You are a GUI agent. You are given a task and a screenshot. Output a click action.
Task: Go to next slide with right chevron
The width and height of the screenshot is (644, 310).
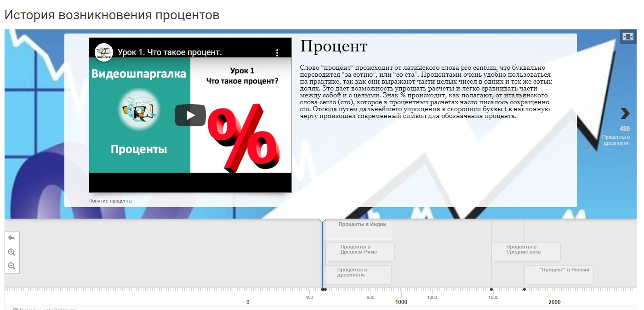pos(625,113)
